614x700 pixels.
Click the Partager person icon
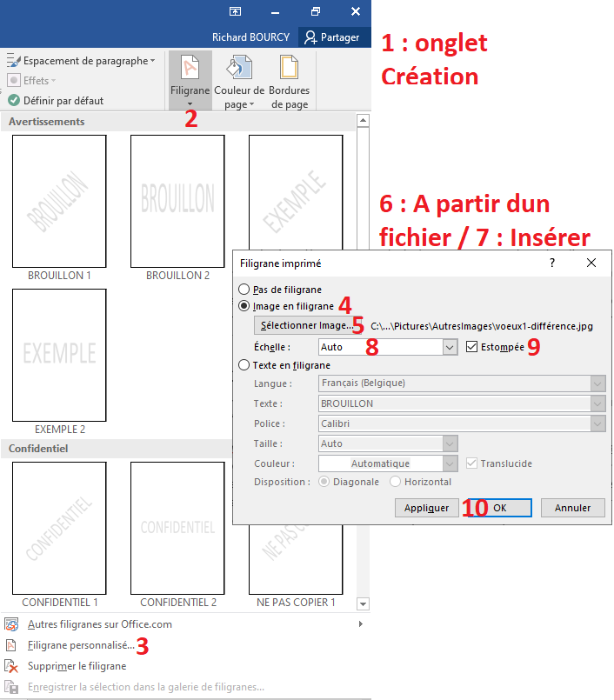click(310, 37)
